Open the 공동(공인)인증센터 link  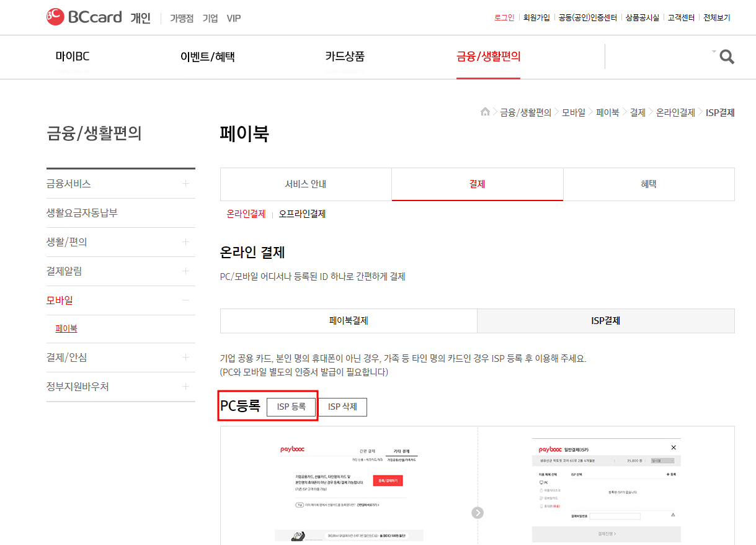click(588, 17)
